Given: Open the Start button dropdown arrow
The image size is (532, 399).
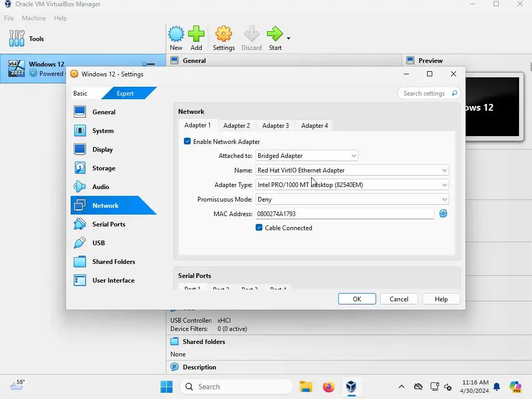Looking at the screenshot, I should point(288,38).
